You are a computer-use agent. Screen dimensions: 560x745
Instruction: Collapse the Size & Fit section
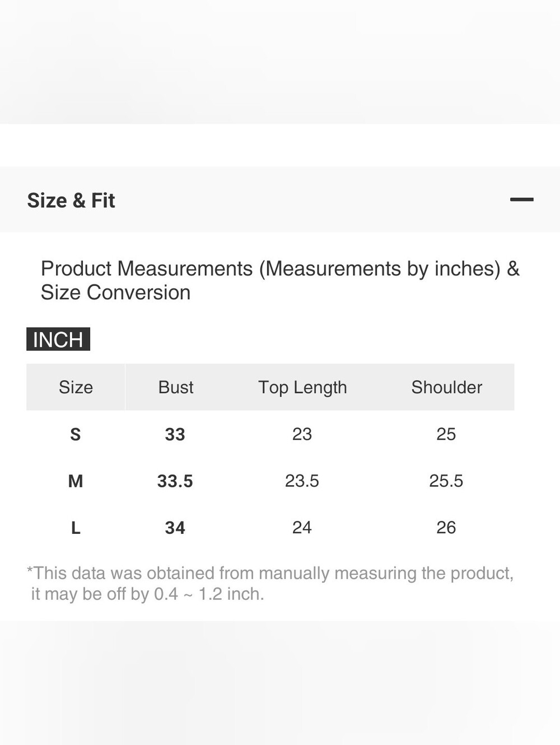521,199
